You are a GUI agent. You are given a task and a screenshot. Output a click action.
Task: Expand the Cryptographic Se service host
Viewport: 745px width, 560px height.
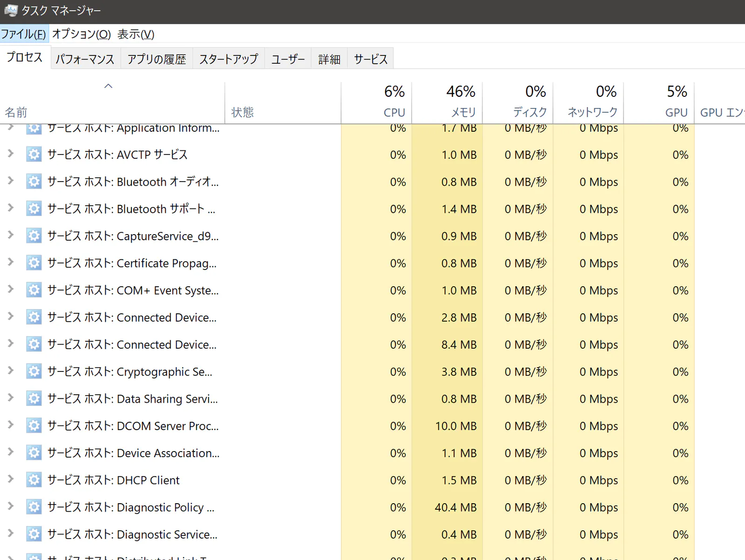click(10, 370)
